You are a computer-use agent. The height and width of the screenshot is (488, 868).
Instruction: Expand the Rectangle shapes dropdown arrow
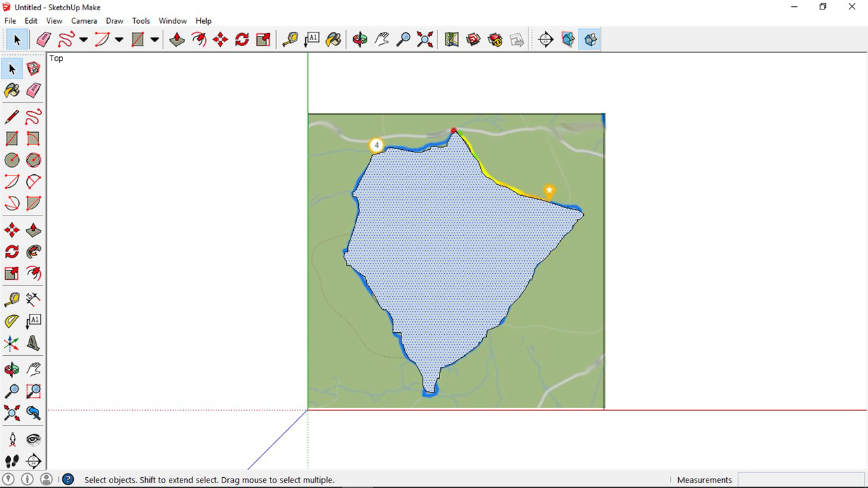coord(155,39)
